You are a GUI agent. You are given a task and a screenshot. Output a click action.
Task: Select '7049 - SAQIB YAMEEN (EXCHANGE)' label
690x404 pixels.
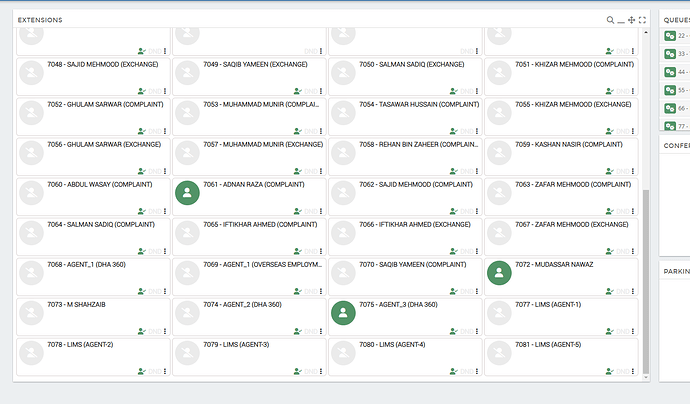point(255,64)
